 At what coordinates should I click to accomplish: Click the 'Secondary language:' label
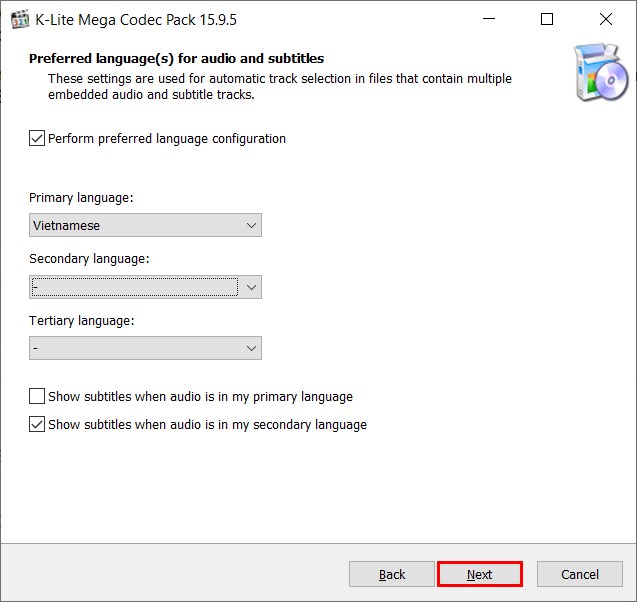coord(89,259)
